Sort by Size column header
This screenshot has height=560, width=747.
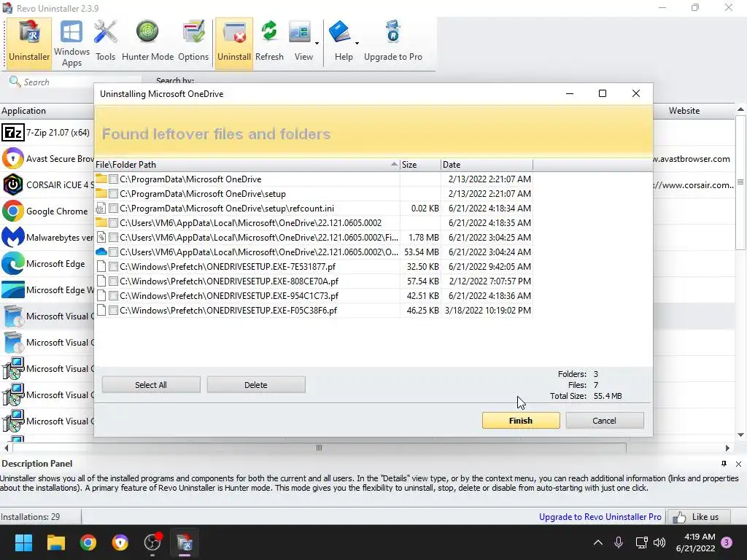click(x=420, y=165)
